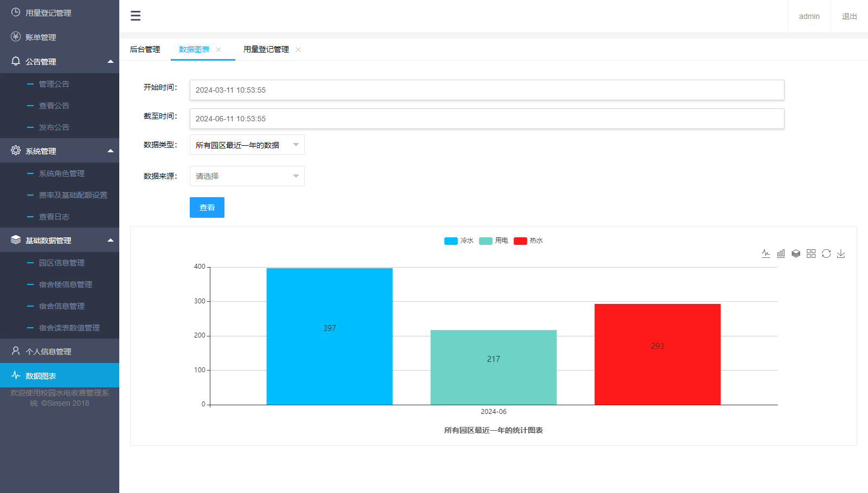Open 查看日志 submenu item
This screenshot has height=493, width=868.
60,217
